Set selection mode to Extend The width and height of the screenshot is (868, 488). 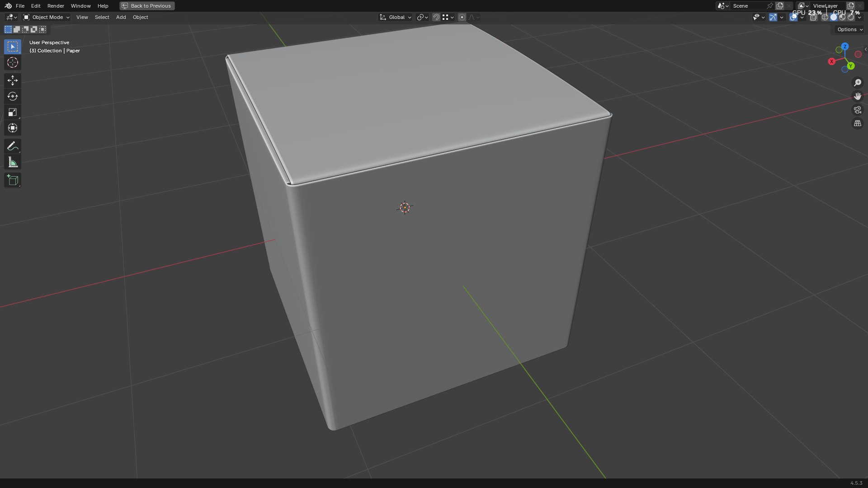click(x=17, y=29)
